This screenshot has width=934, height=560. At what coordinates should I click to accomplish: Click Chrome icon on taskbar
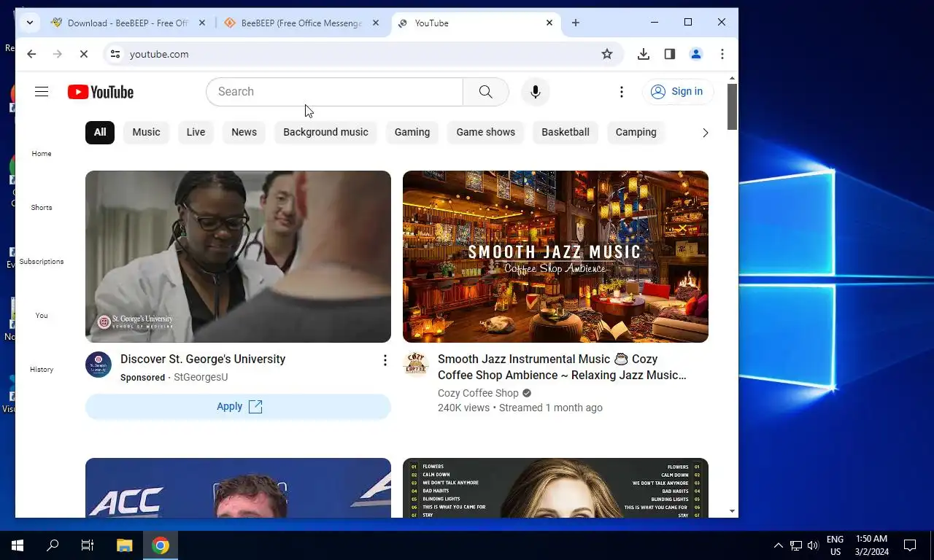[161, 545]
